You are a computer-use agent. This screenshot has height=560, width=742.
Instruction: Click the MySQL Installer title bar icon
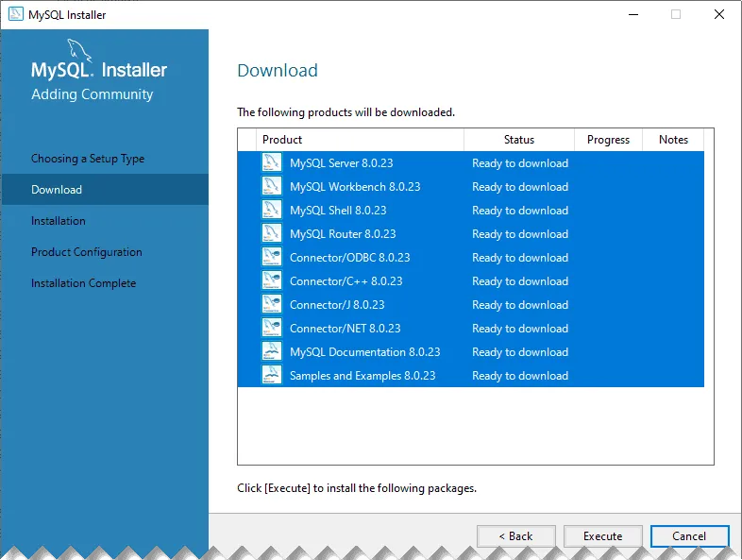(x=16, y=14)
